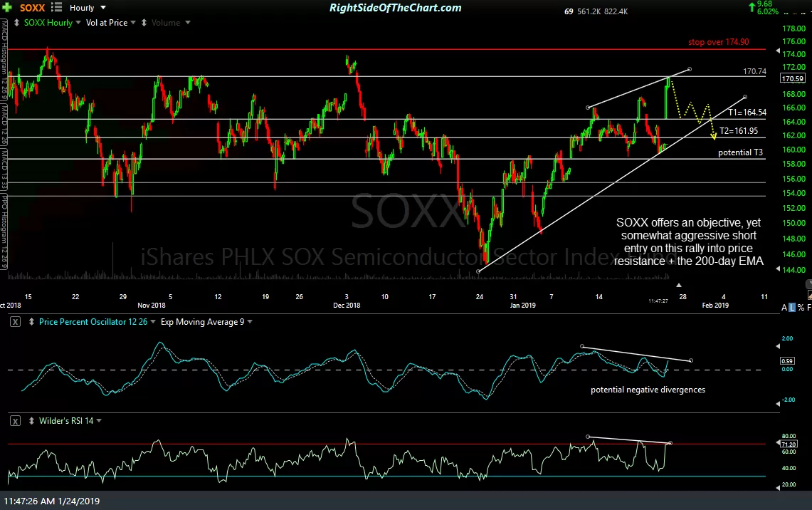Close the Wilder's RSI pane
Screen dimensions: 812x510
point(16,421)
